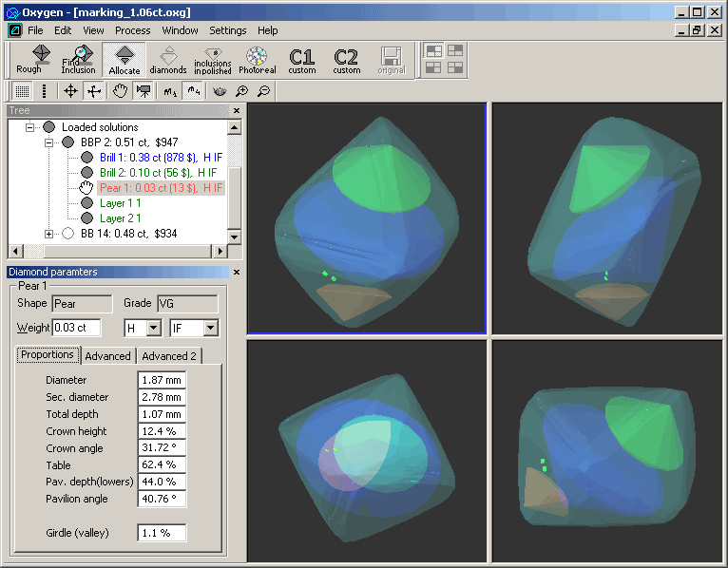Toggle visibility circle of Layer 1 1
The image size is (728, 568).
(86, 203)
